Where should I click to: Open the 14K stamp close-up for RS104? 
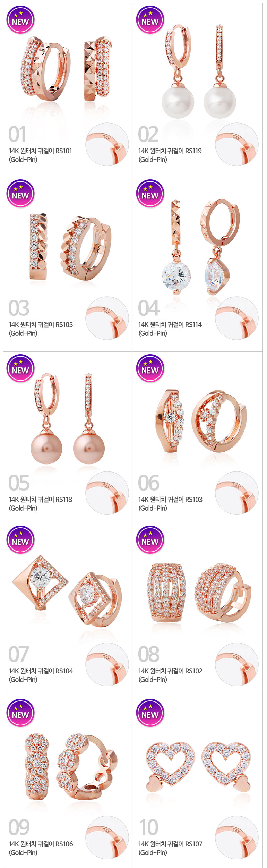click(107, 664)
